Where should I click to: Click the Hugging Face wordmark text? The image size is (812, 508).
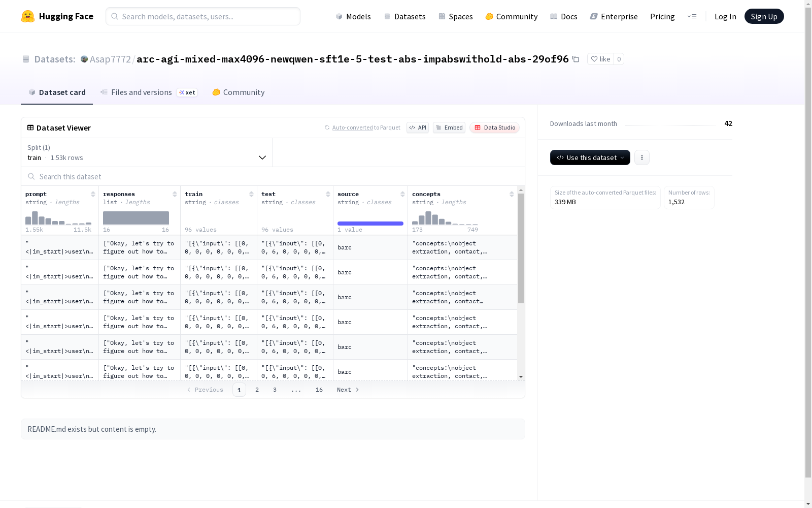pyautogui.click(x=66, y=16)
